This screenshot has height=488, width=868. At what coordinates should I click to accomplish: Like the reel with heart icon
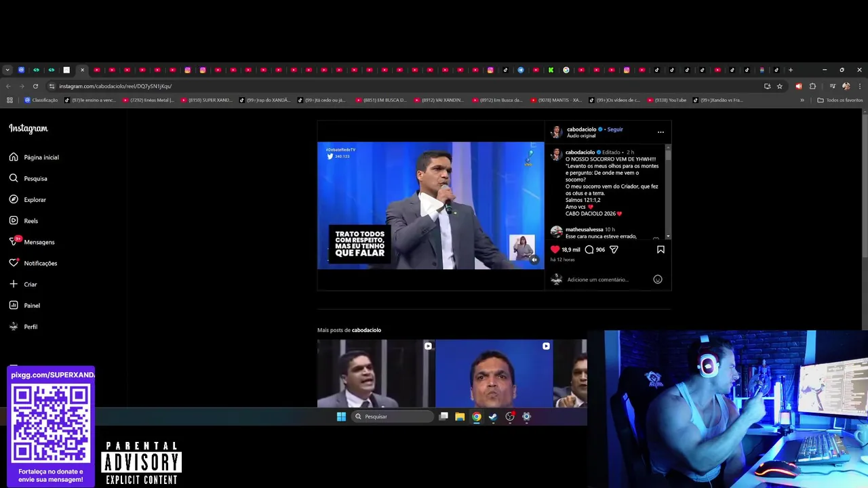pos(555,249)
